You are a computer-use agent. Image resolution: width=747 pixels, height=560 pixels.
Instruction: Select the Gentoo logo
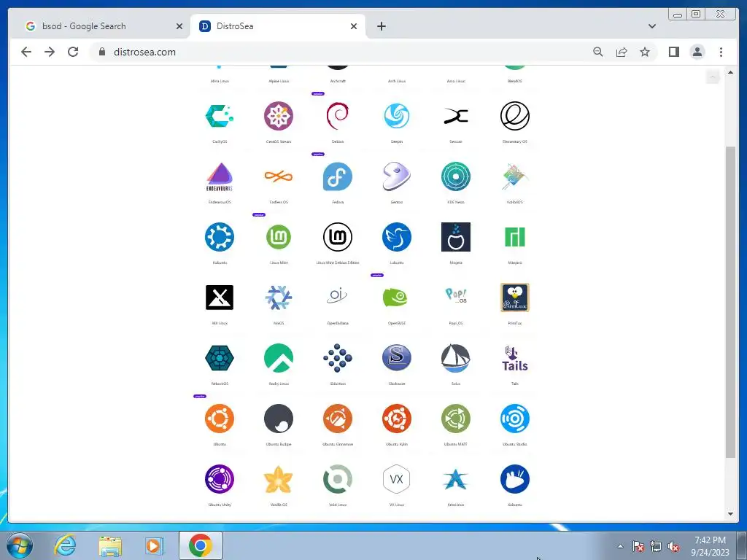(396, 176)
